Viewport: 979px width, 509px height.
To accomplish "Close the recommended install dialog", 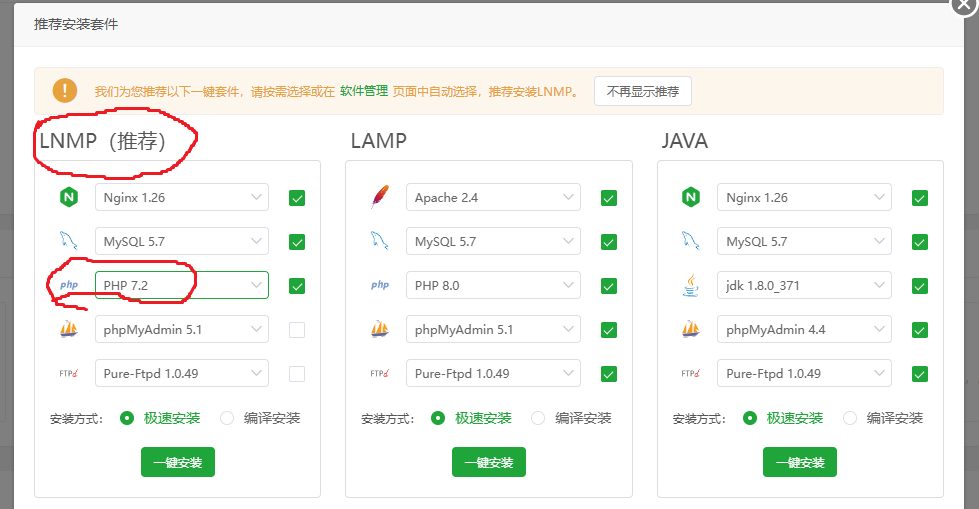I will click(x=965, y=5).
